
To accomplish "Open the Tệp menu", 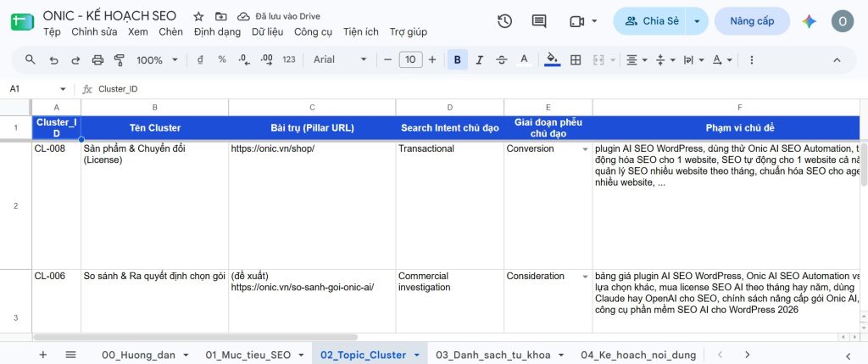I will click(x=52, y=31).
